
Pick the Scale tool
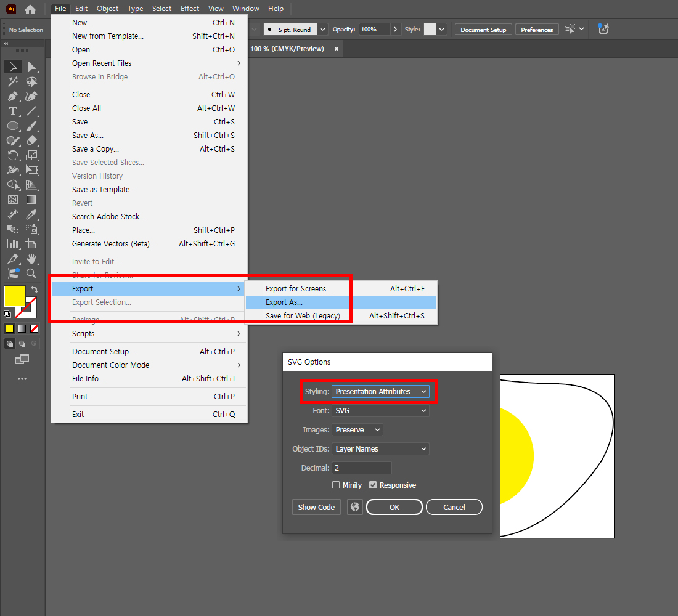[31, 155]
